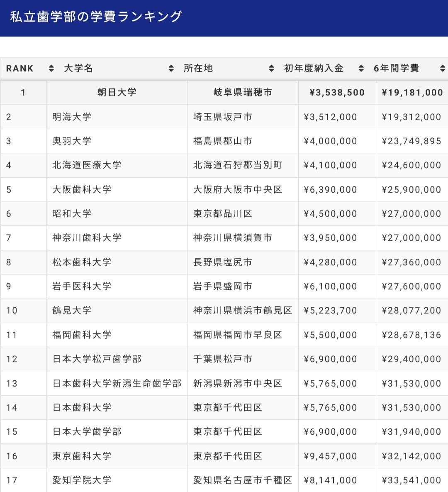
Task: Click six-year tuition ¥28,678,136
Action: point(411,335)
